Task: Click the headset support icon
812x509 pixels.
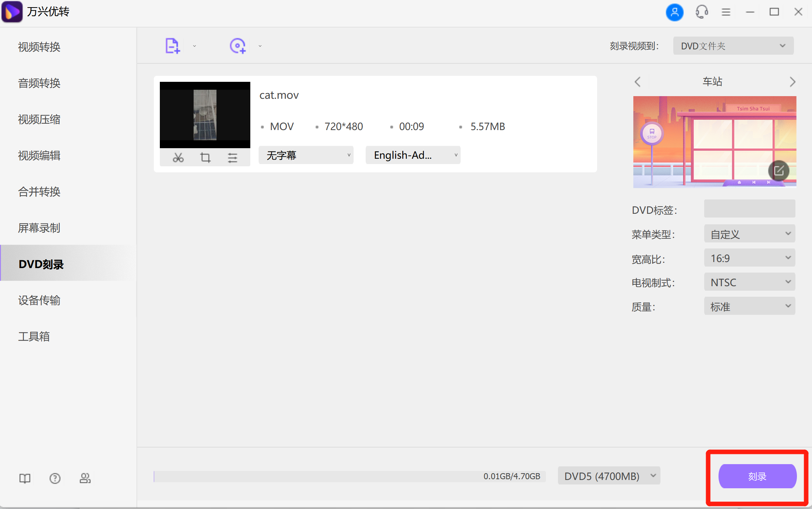Action: (x=701, y=12)
